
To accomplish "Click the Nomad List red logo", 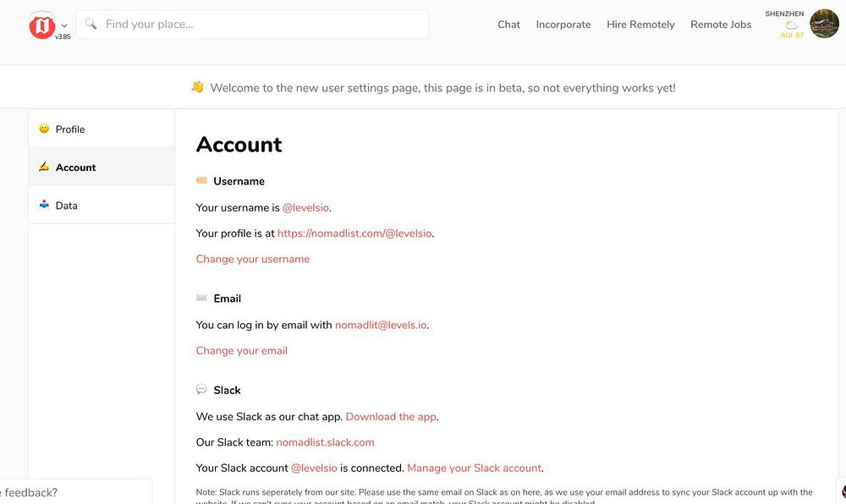I will [42, 25].
